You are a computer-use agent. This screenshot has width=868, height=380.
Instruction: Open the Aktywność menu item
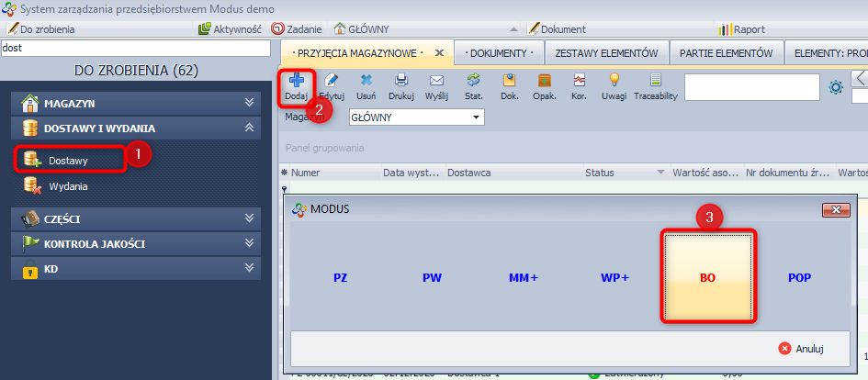[x=230, y=29]
